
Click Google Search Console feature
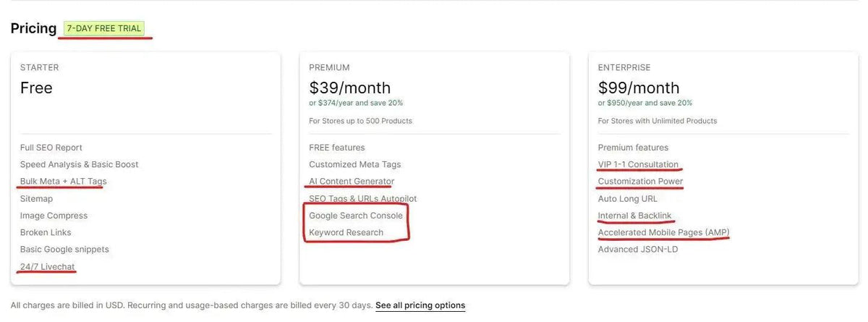pyautogui.click(x=356, y=216)
